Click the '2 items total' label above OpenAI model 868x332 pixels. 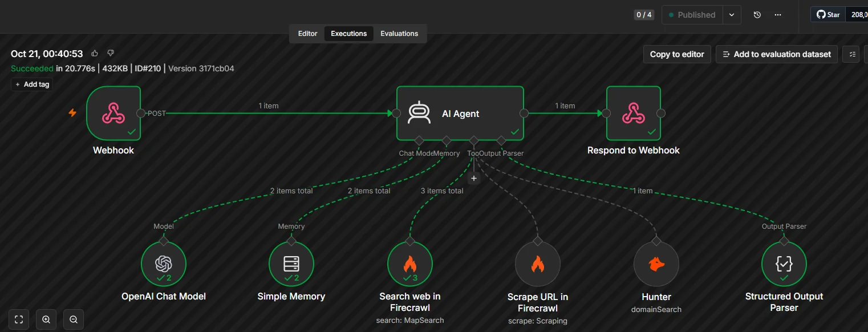click(291, 191)
